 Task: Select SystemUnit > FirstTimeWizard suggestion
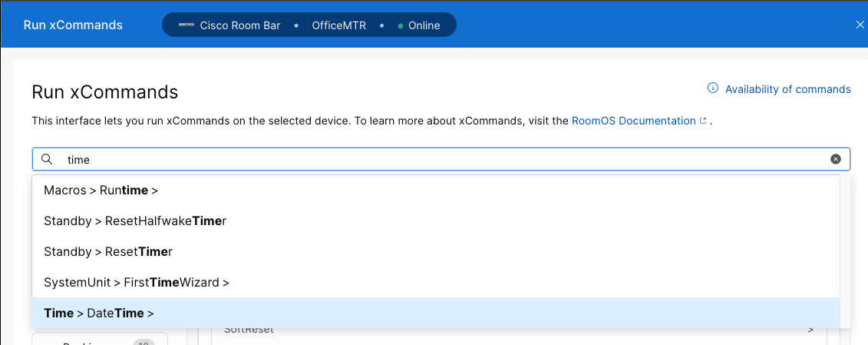[x=137, y=283]
